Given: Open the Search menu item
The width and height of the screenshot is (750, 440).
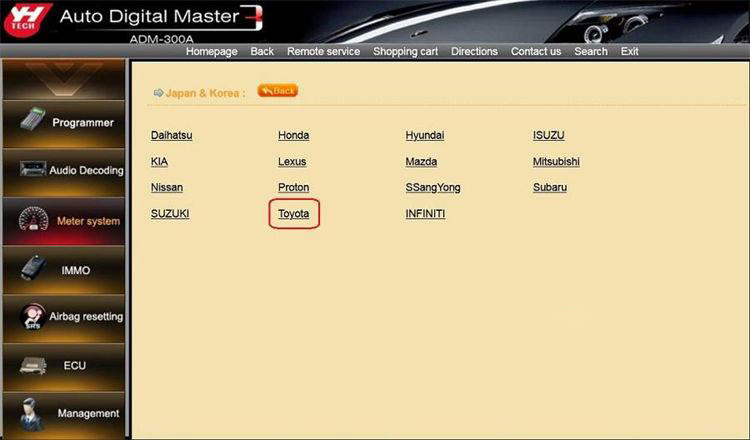Looking at the screenshot, I should click(591, 52).
